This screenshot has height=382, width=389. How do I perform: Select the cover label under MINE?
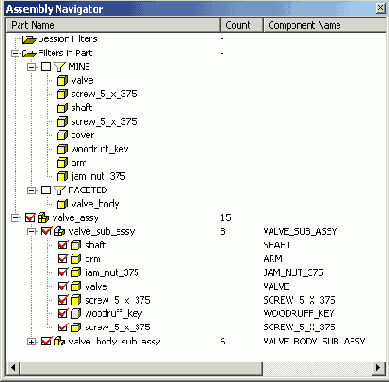pyautogui.click(x=83, y=135)
